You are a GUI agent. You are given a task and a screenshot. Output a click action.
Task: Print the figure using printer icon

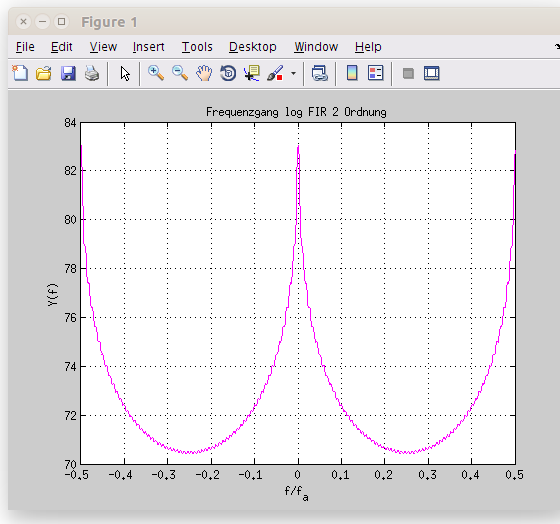pos(92,73)
